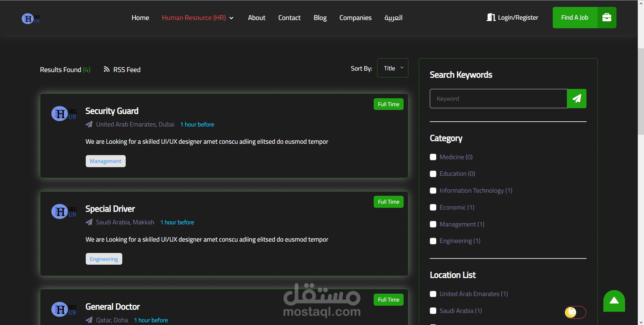Viewport: 644px width, 325px height.
Task: Click Full Time badge on Special Driver
Action: pyautogui.click(x=388, y=202)
